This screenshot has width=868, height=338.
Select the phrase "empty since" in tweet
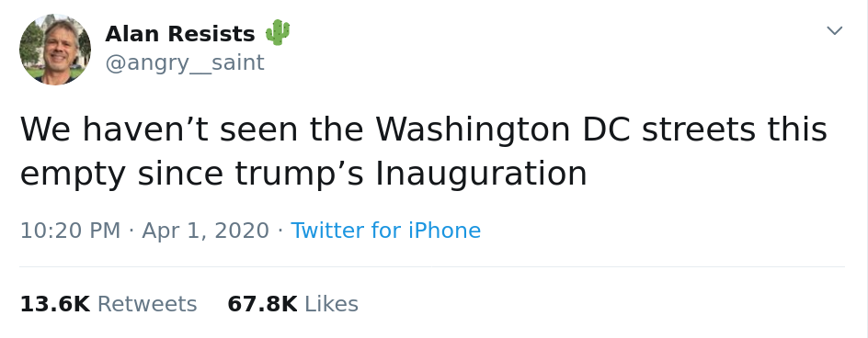tap(123, 175)
